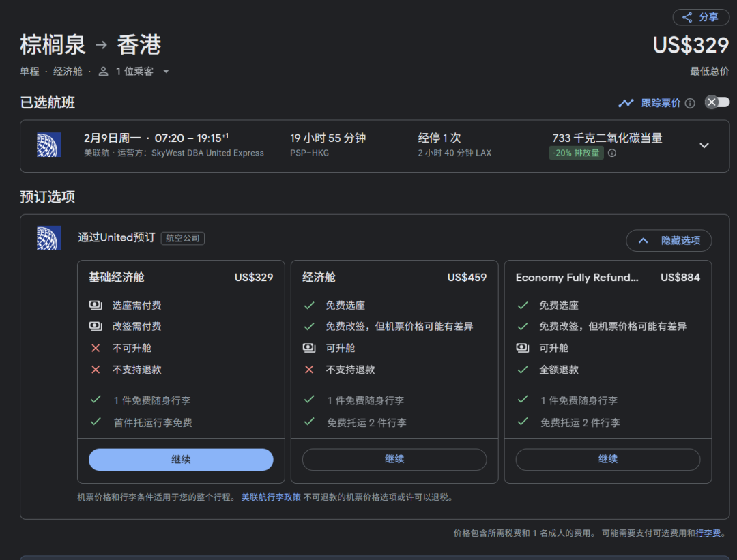Open the 美联航行李政策 link
The width and height of the screenshot is (737, 560).
(x=271, y=497)
